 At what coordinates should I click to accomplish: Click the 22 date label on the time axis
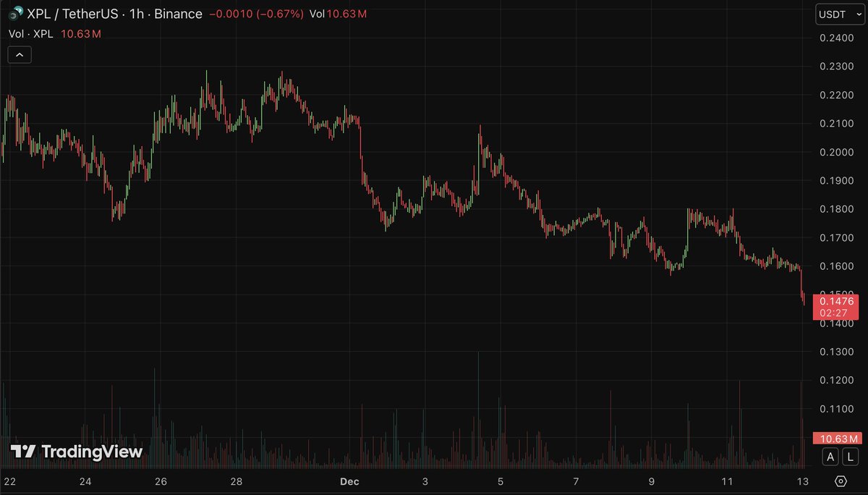pos(10,481)
